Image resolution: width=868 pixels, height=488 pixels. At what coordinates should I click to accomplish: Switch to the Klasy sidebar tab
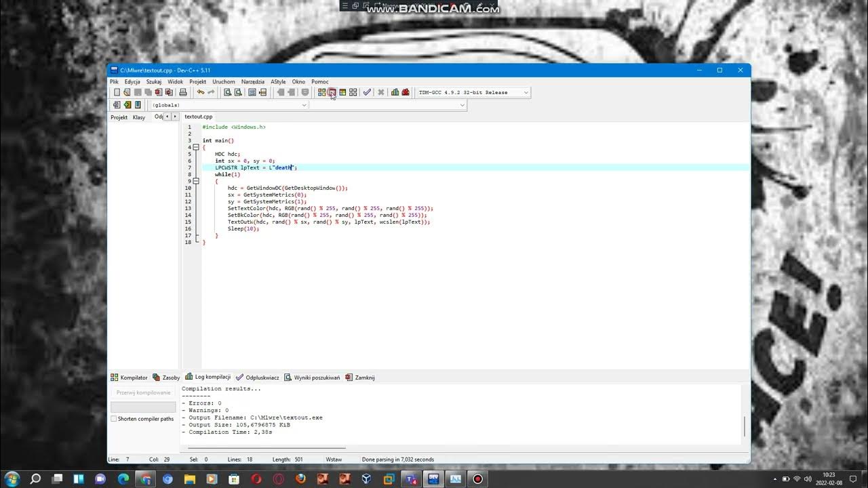point(139,117)
